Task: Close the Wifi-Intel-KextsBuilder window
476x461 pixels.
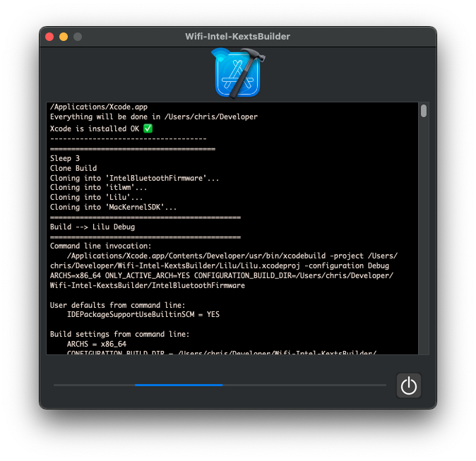Action: (49, 37)
